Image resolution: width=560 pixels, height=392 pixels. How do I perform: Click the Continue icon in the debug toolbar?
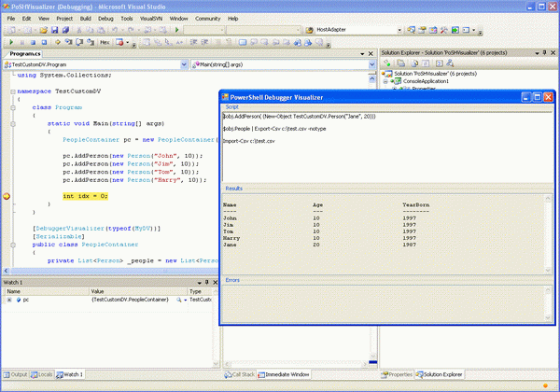10,42
